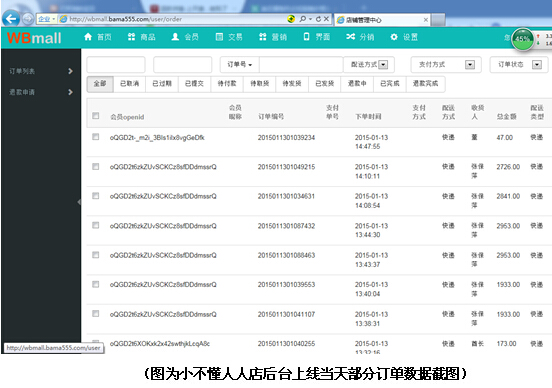552x388 pixels.
Task: Click the magnifier search icon in address bar
Action: [x=302, y=19]
